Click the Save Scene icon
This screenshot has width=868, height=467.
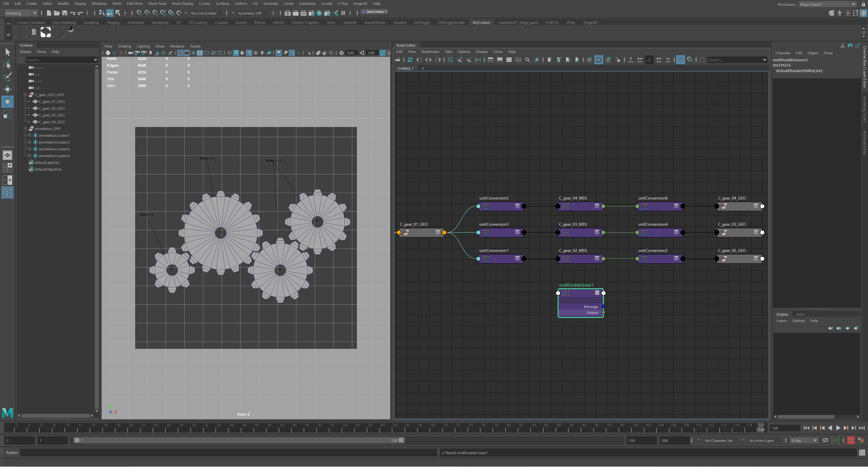tap(65, 13)
